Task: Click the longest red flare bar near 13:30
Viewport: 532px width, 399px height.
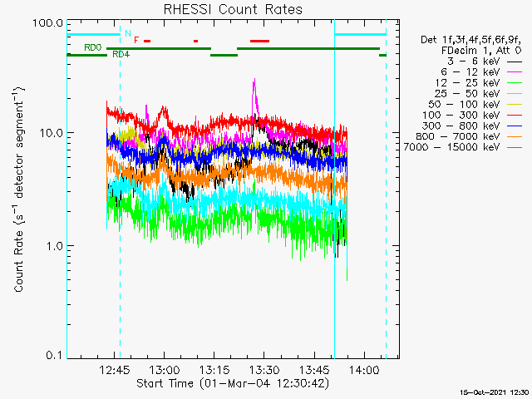Action: pos(260,41)
